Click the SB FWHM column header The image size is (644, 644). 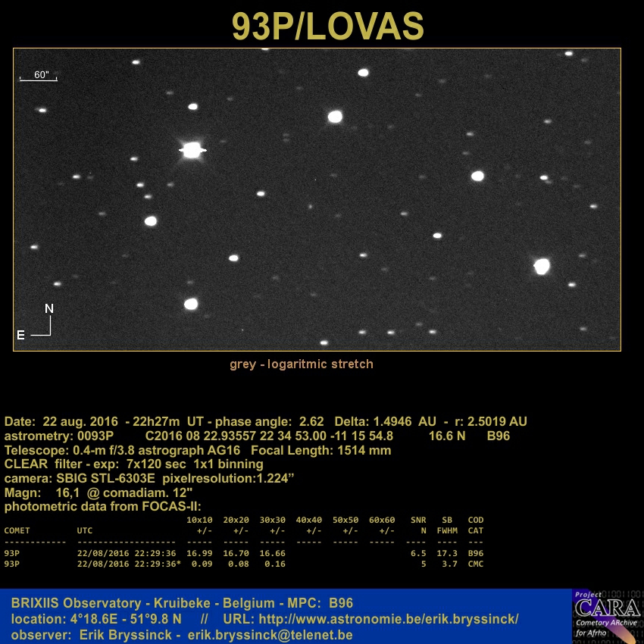point(447,525)
